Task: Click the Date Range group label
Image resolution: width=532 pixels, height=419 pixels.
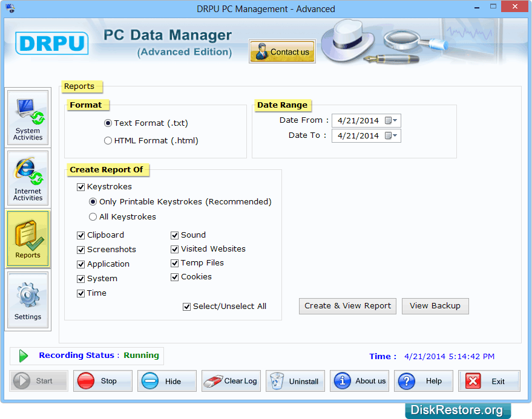Action: click(283, 105)
